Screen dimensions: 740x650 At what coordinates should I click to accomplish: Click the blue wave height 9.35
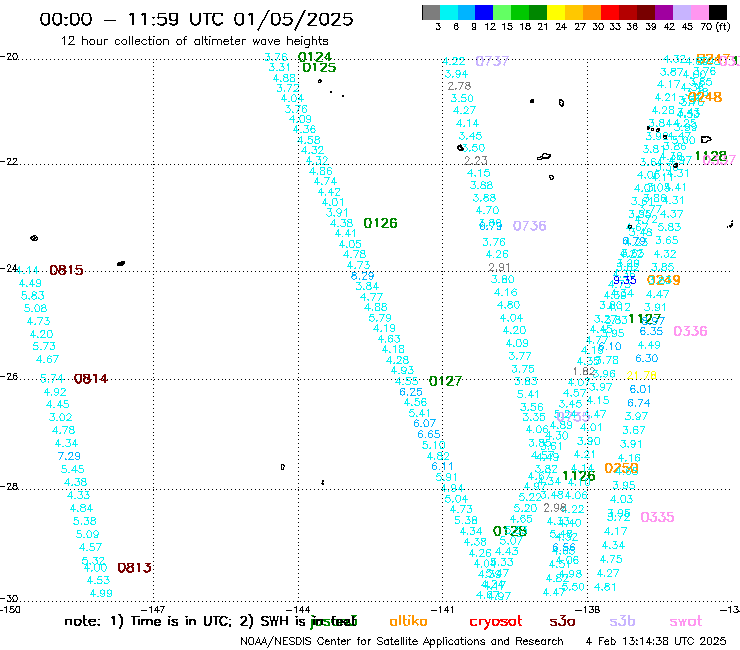(625, 280)
